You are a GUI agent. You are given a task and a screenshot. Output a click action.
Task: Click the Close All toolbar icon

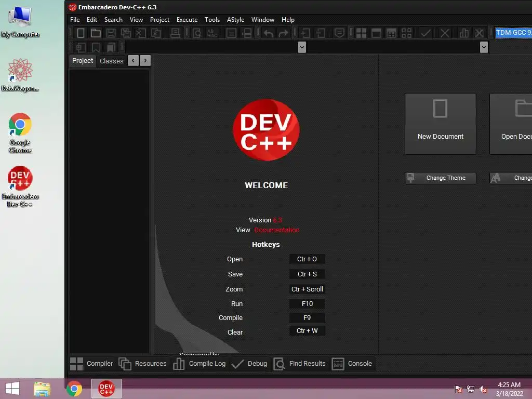click(156, 33)
